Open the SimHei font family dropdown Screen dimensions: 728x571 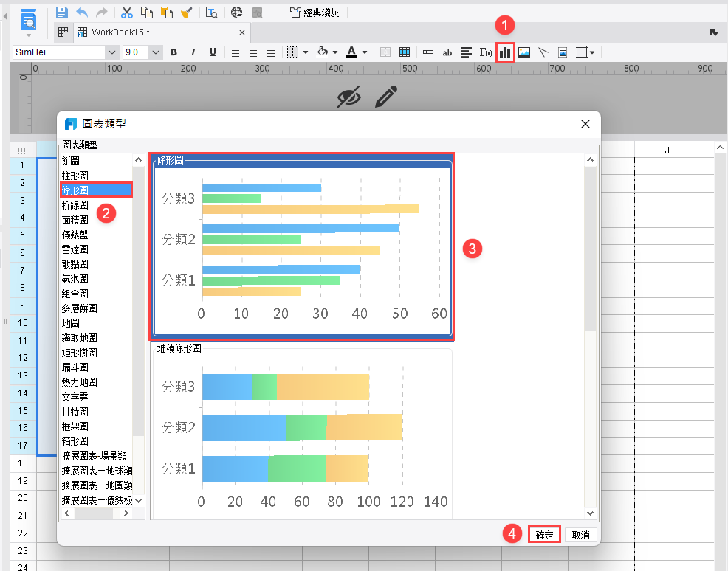(111, 52)
